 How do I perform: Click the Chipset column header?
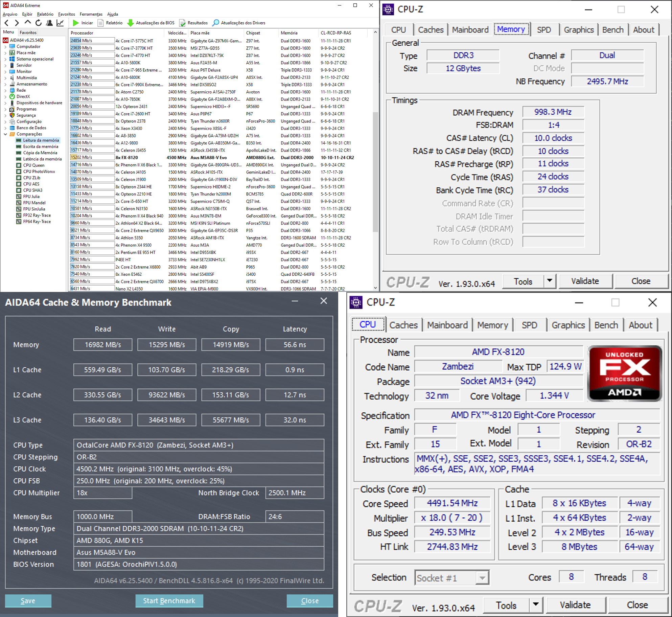(x=261, y=33)
